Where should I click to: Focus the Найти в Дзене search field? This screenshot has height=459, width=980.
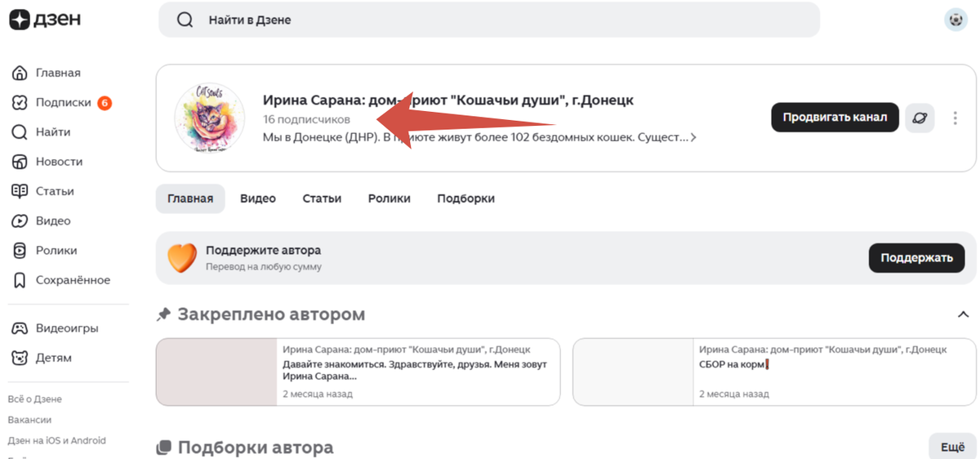click(488, 20)
